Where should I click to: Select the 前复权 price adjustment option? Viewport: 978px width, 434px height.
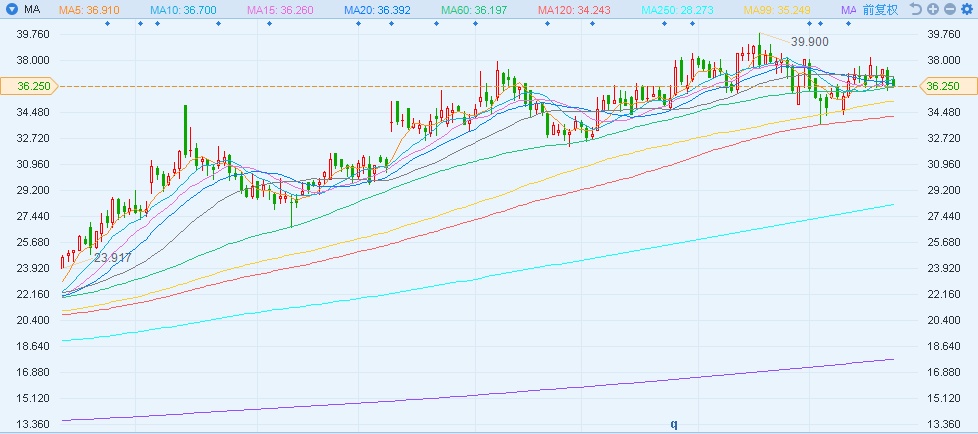pyautogui.click(x=879, y=9)
